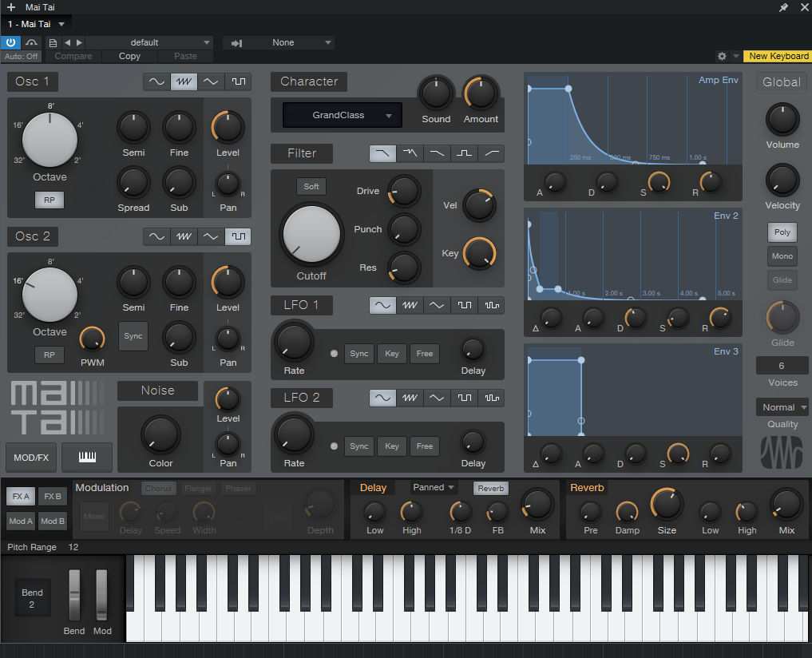This screenshot has height=658, width=812.
Task: Click the New Keyboard button
Action: [x=778, y=56]
